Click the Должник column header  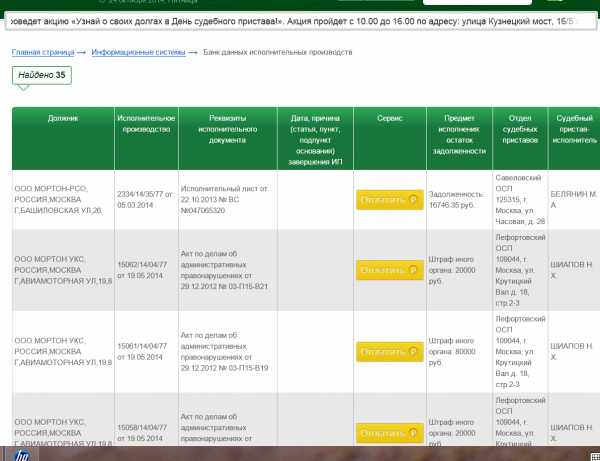coord(63,138)
